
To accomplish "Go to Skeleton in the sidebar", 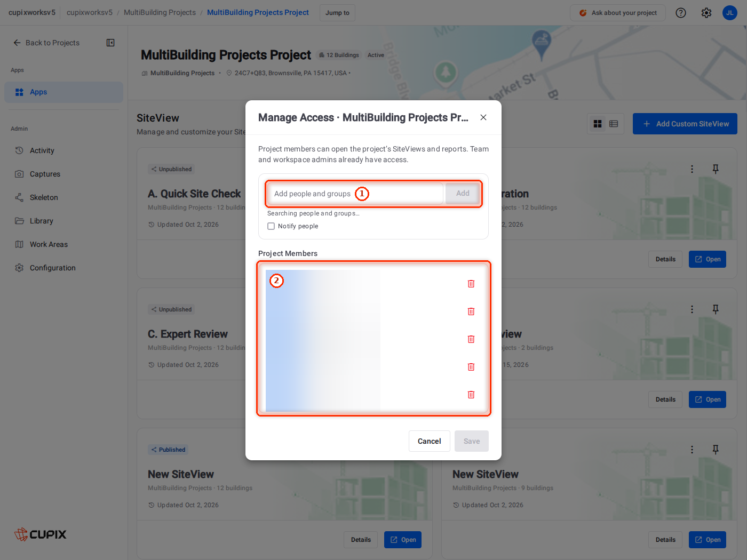I will pyautogui.click(x=63, y=197).
